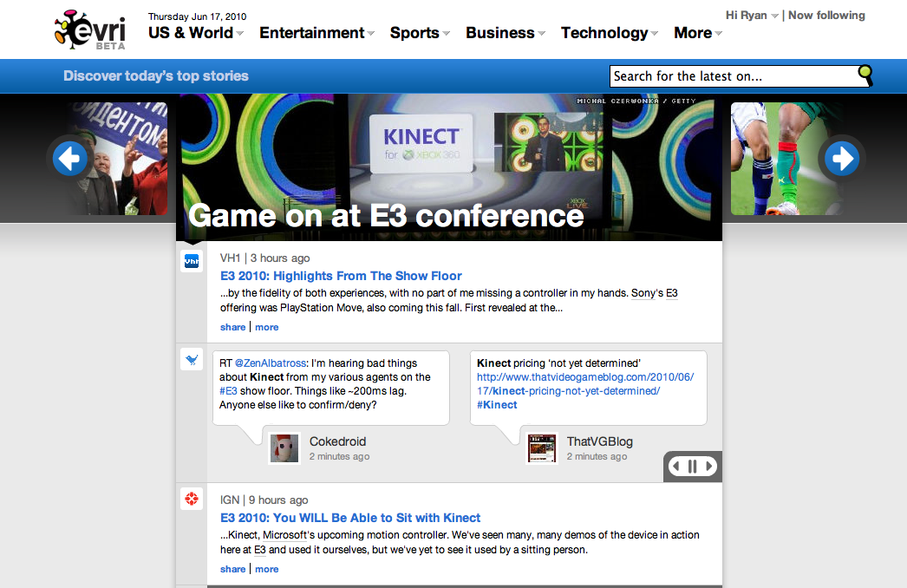The width and height of the screenshot is (907, 588).
Task: Click the #Kinect hashtag
Action: click(x=497, y=404)
